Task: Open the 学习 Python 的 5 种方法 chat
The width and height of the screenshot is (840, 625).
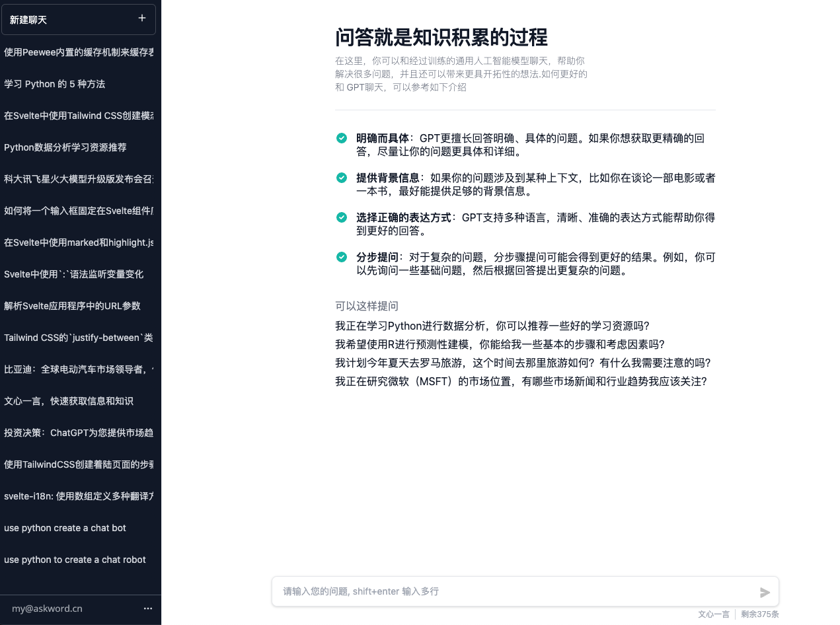Action: tap(55, 84)
